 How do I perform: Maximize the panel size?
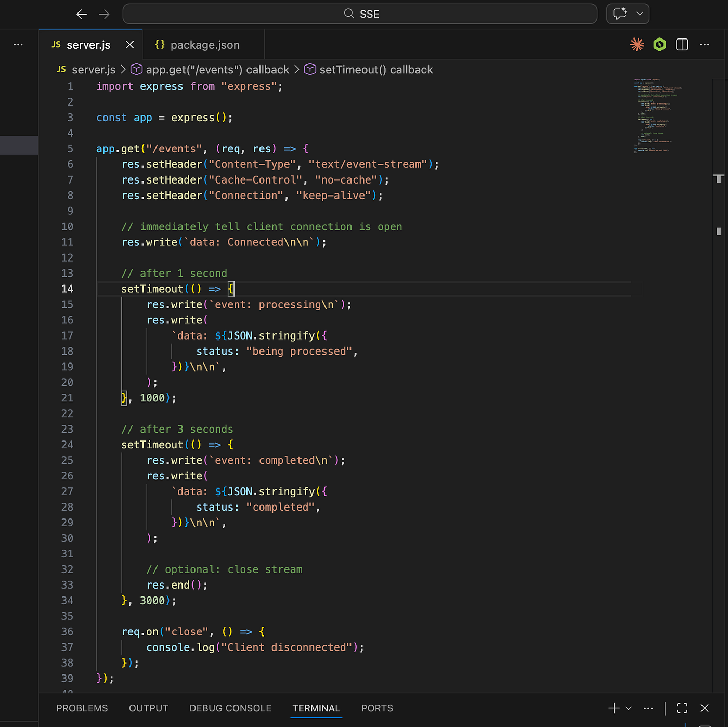682,708
